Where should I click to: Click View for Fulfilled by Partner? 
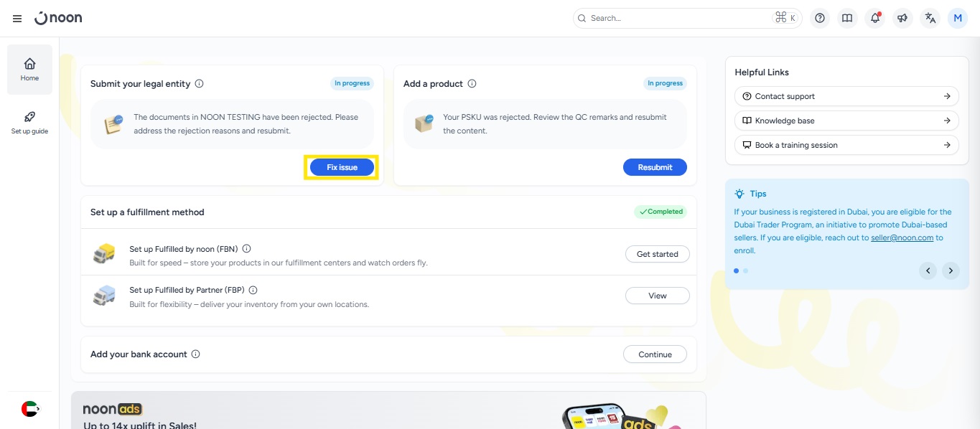[658, 296]
